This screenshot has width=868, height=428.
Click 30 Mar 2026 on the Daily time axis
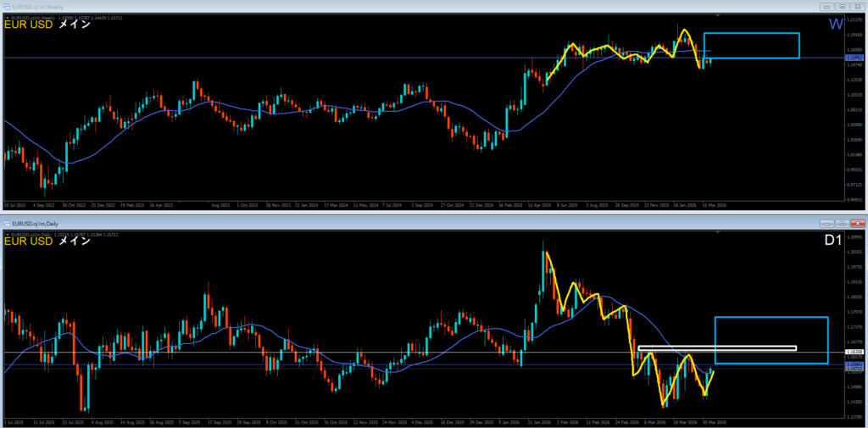(714, 422)
